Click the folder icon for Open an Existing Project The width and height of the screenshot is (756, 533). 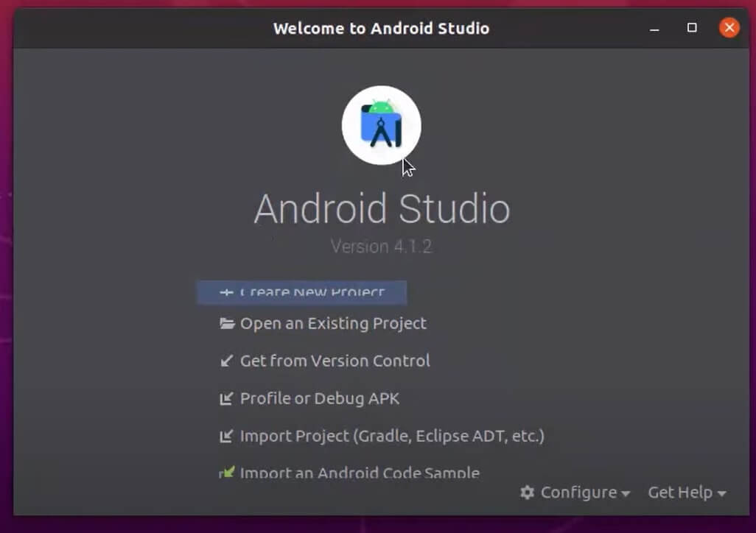[x=227, y=323]
